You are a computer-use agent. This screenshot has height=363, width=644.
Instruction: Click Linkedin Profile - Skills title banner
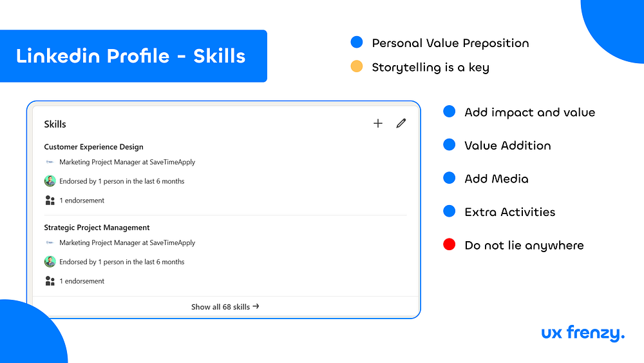coord(133,56)
